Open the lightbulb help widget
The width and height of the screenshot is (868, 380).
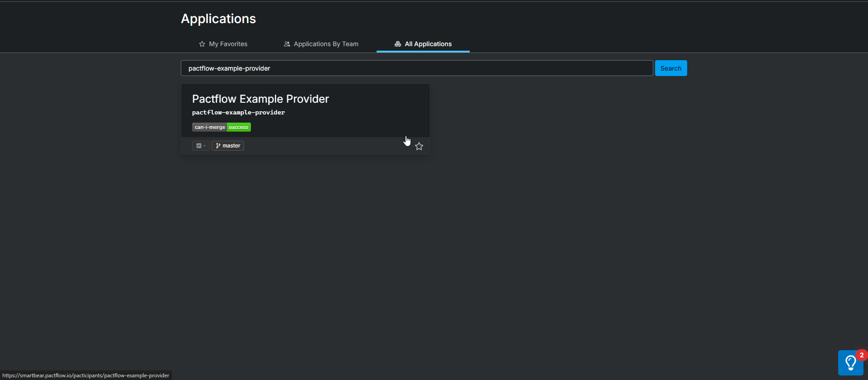pos(850,363)
